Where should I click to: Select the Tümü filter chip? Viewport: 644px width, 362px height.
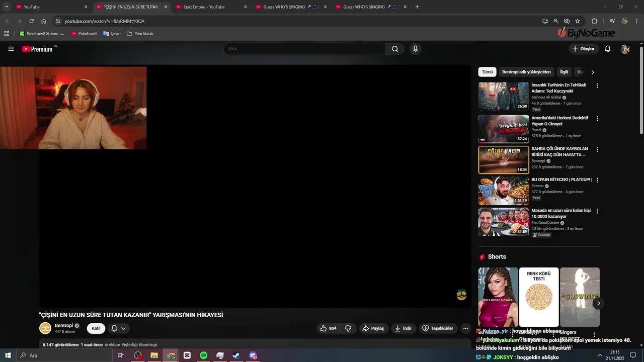(487, 72)
